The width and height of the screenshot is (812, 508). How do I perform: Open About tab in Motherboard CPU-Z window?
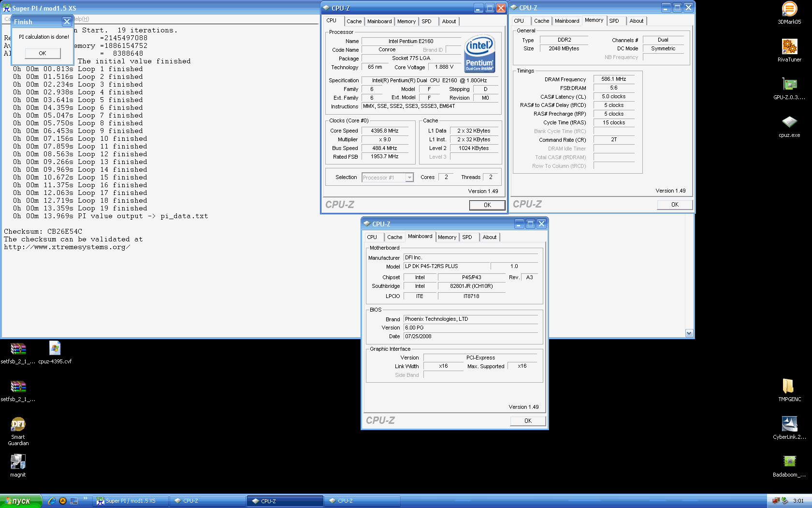click(x=490, y=237)
